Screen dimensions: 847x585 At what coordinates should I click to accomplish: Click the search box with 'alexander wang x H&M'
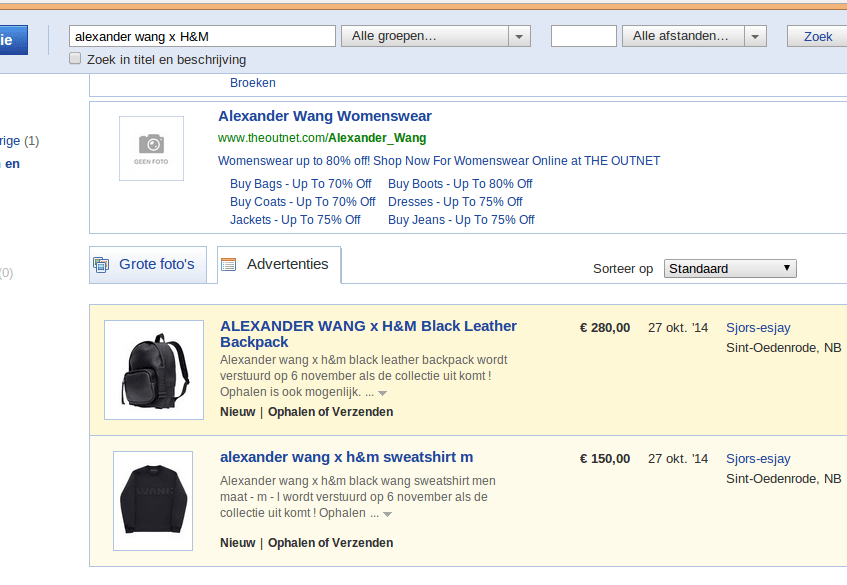[203, 36]
